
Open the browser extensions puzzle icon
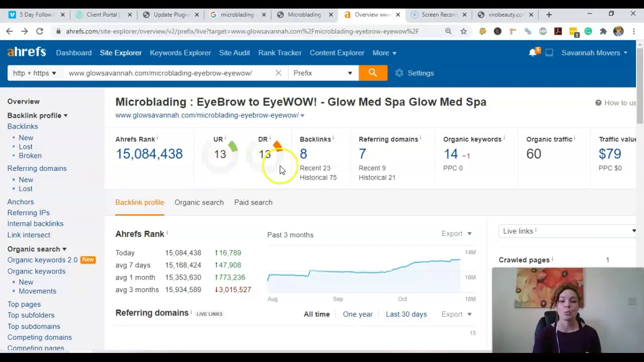(603, 31)
